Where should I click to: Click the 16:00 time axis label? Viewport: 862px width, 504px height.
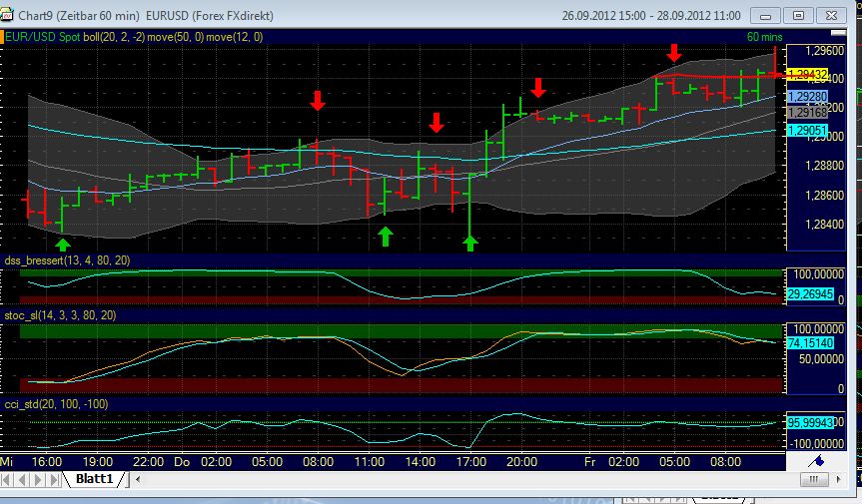pos(47,462)
